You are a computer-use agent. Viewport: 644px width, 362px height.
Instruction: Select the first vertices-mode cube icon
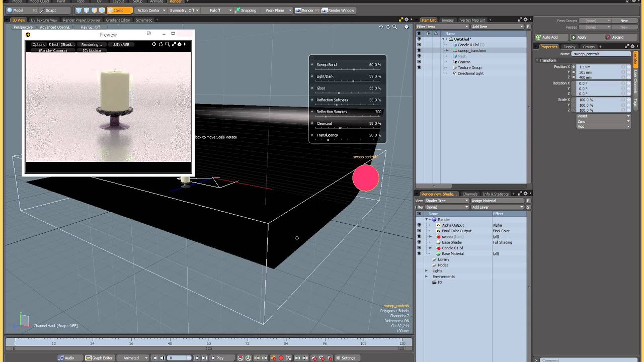[79, 10]
